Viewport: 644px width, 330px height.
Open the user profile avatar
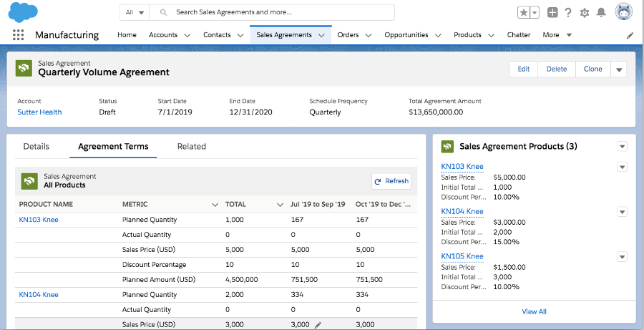point(623,11)
